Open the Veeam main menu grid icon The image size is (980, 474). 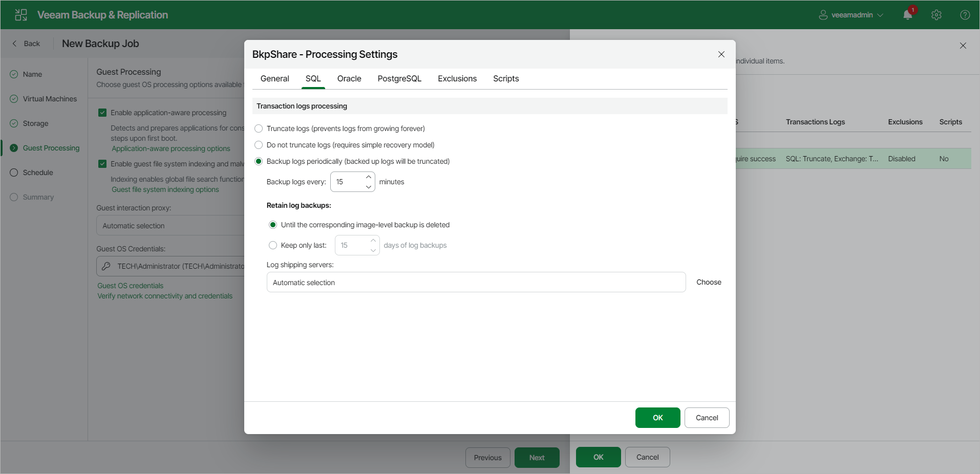(x=21, y=15)
